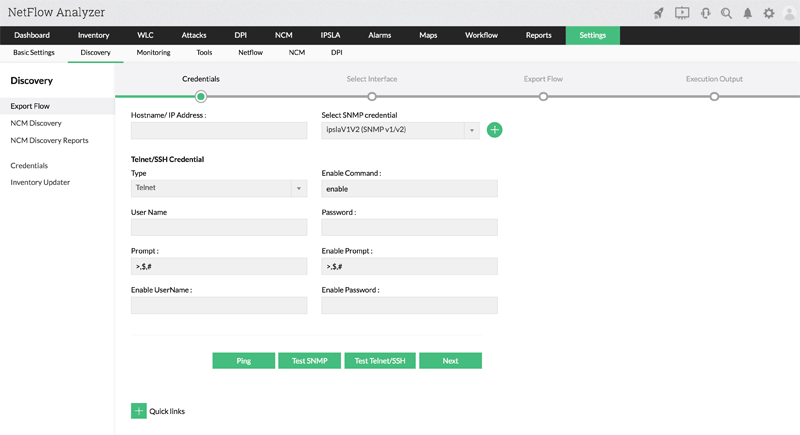This screenshot has width=800, height=435.
Task: Open Inventory Updater link
Action: (x=40, y=183)
